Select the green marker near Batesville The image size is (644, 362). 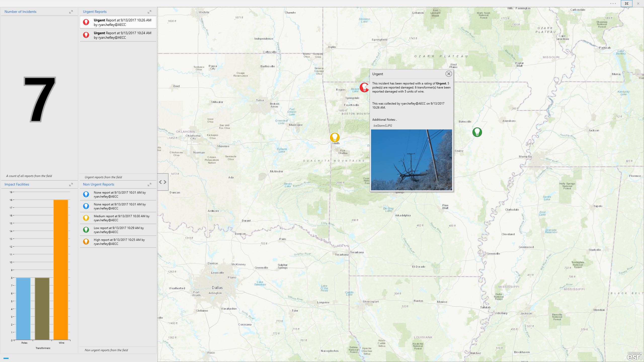click(x=477, y=132)
